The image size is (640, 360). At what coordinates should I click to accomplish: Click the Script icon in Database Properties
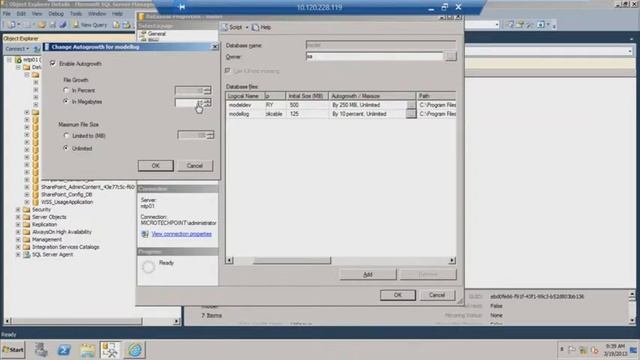tap(225, 27)
